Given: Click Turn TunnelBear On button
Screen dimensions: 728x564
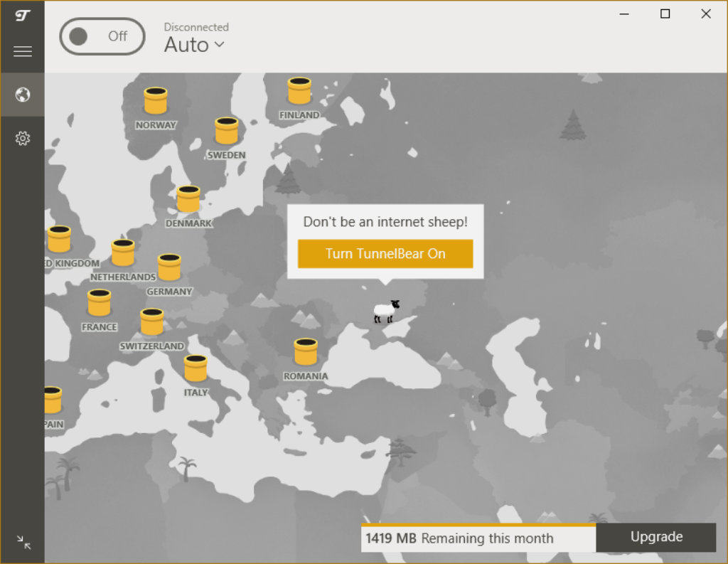Looking at the screenshot, I should (x=385, y=254).
